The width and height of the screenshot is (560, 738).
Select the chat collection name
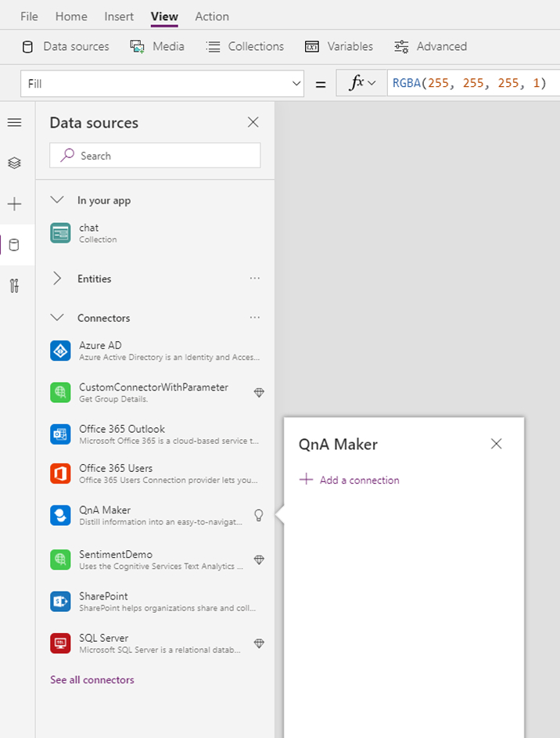[x=89, y=228]
